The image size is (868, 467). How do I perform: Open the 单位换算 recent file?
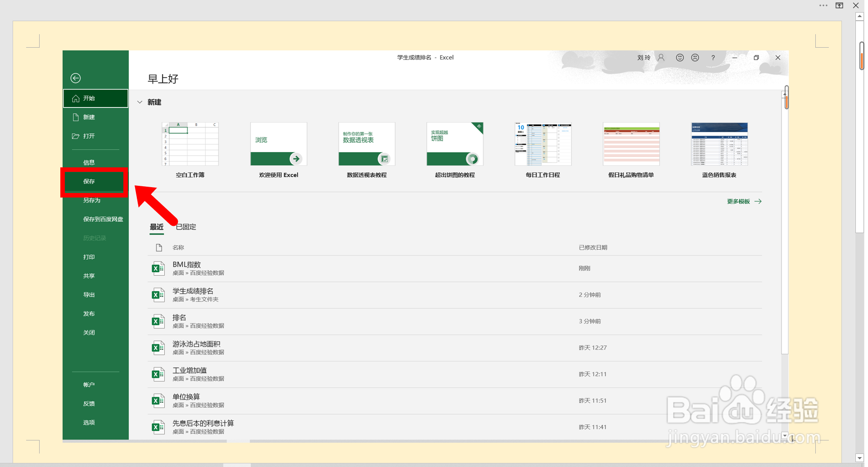click(x=455, y=401)
